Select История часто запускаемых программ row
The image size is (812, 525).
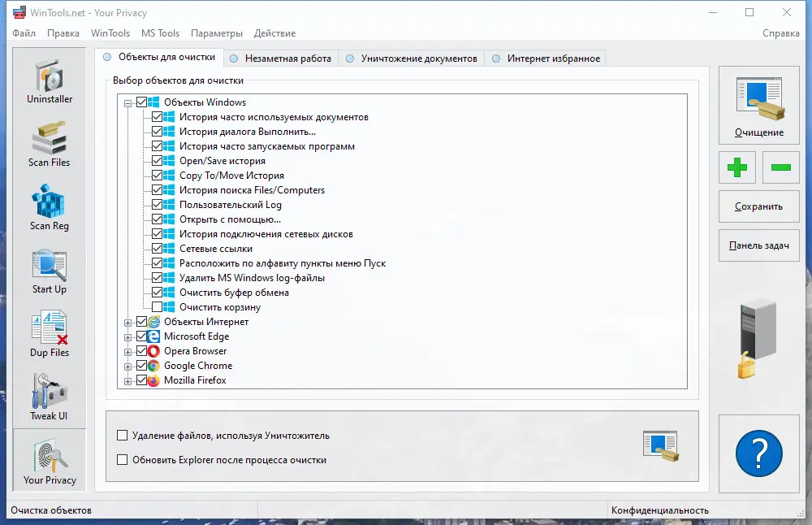tap(267, 146)
